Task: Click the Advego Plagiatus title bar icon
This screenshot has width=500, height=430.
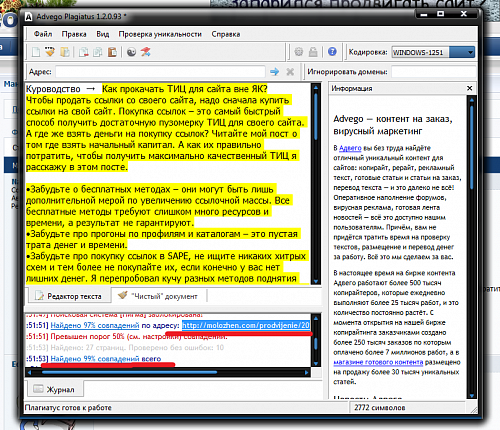Action: click(29, 17)
